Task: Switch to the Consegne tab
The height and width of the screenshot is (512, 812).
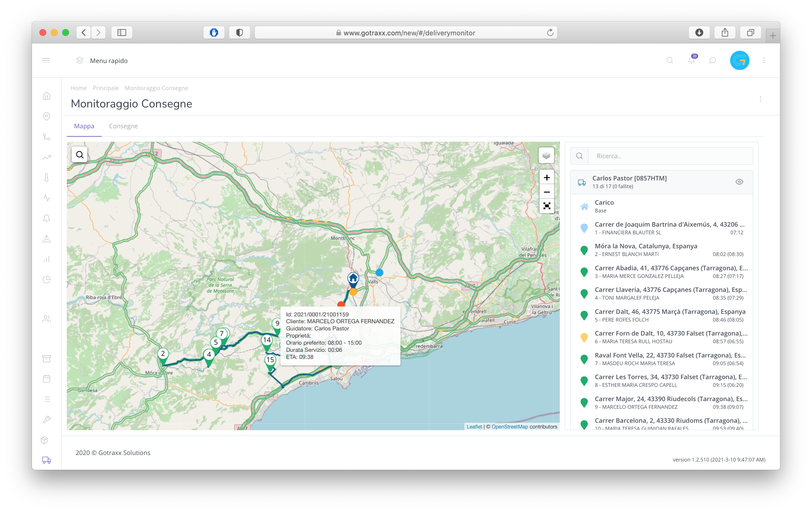Action: tap(123, 126)
